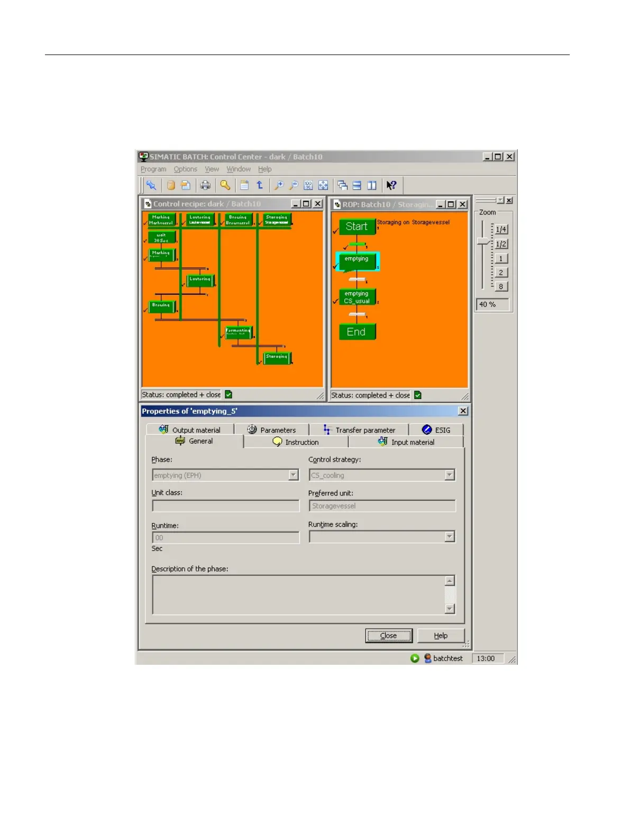The image size is (630, 840).
Task: Switch to the ESIG tab
Action: tap(436, 429)
